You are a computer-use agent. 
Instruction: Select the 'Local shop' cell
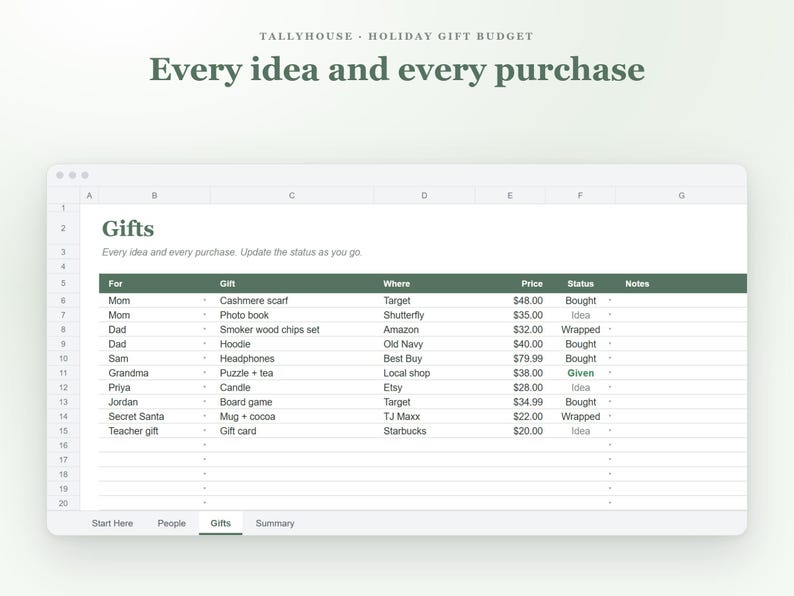[x=424, y=373]
